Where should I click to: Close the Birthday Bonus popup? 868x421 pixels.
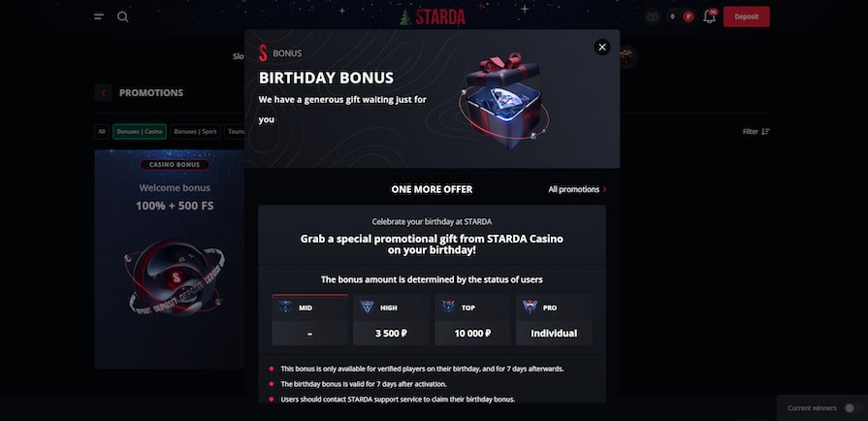click(x=602, y=47)
